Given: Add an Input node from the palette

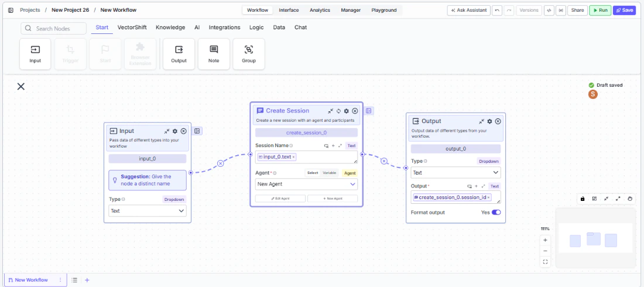Looking at the screenshot, I should [35, 54].
